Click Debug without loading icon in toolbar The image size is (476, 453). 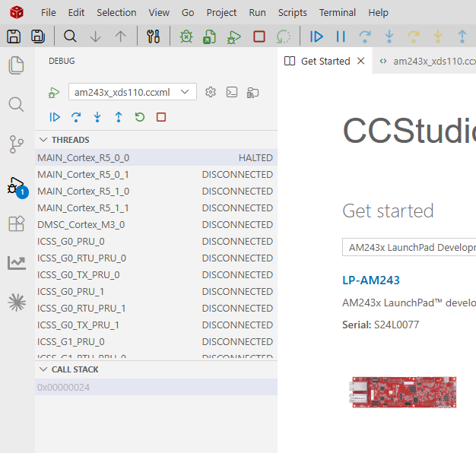[x=233, y=37]
